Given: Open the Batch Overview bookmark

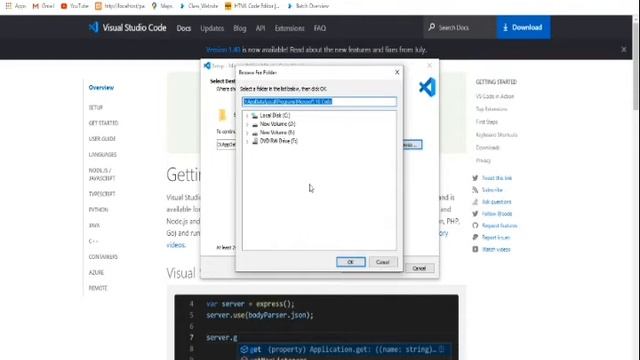Looking at the screenshot, I should (x=308, y=6).
